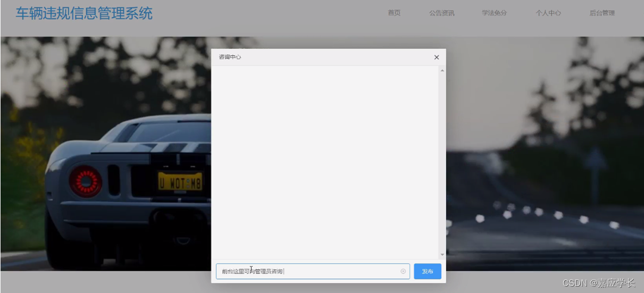Close the 咨询中心 dialog
The image size is (644, 293).
coord(437,57)
